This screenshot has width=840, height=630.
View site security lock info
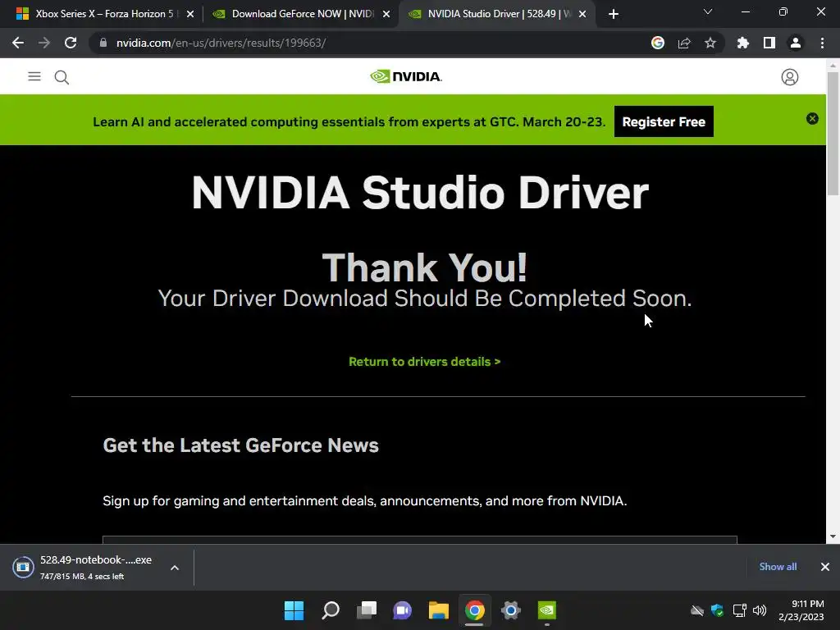click(103, 43)
